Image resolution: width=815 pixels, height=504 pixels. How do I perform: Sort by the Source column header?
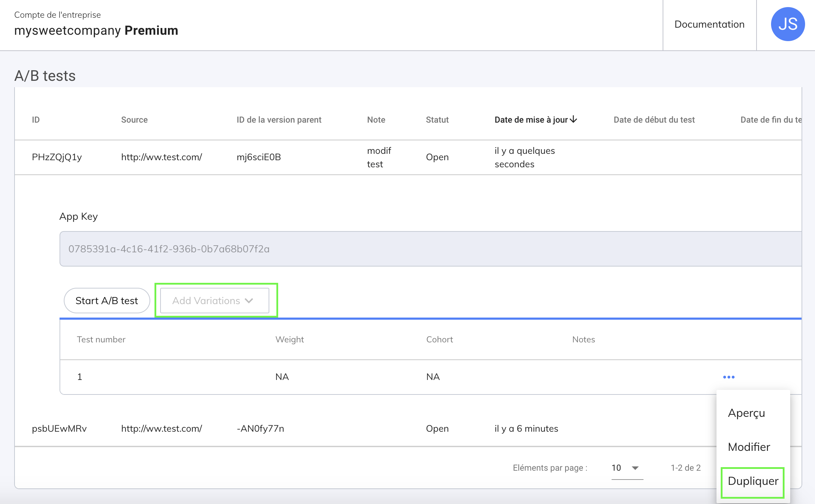point(134,120)
